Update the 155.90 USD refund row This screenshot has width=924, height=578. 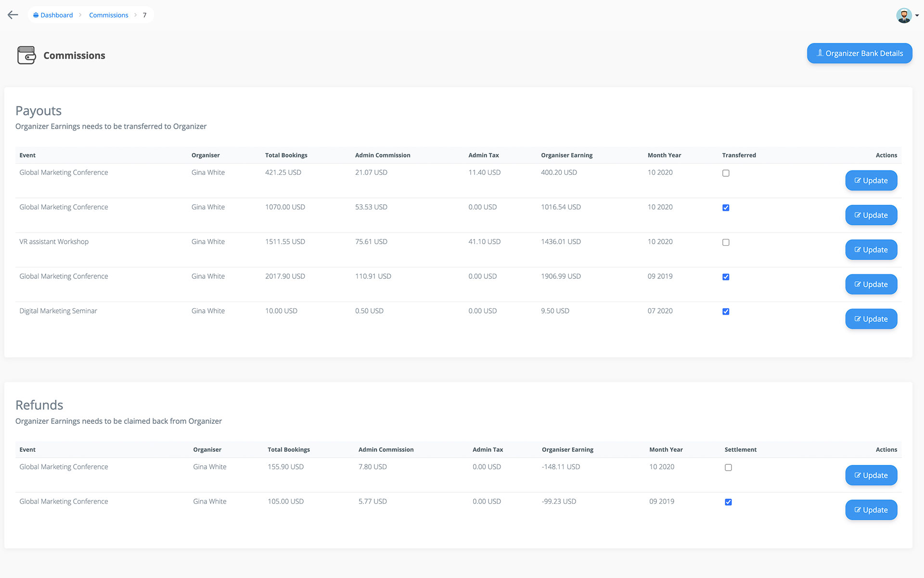pos(871,475)
